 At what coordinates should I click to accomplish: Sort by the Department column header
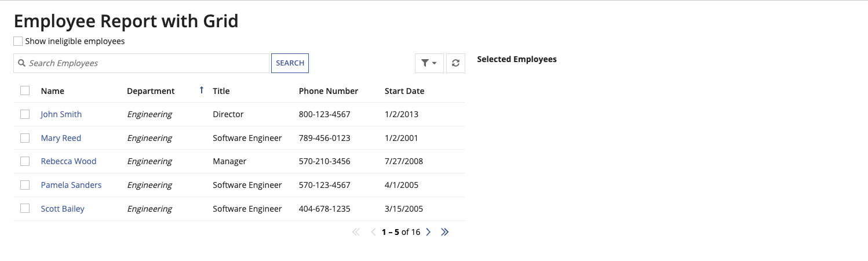click(151, 91)
